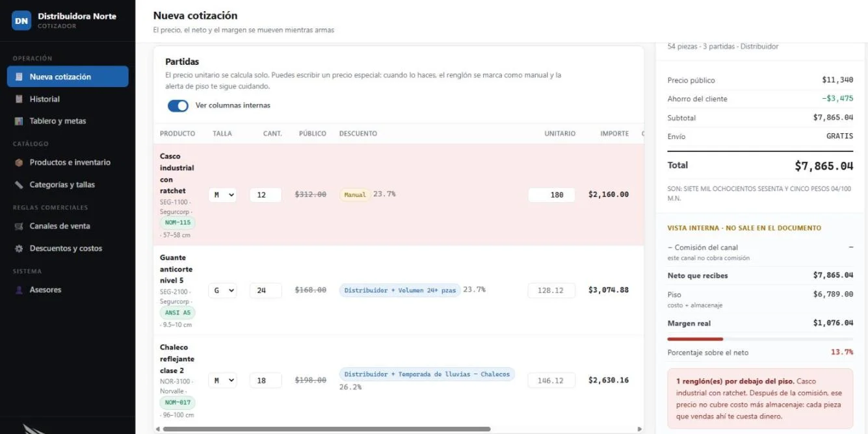Open Nueva cotización in sidebar
This screenshot has height=434, width=868.
[68, 77]
